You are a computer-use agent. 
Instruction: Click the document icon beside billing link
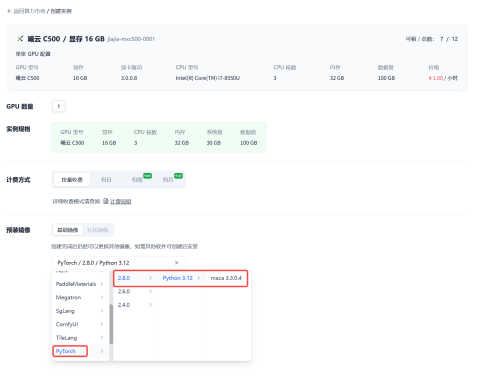coord(106,201)
